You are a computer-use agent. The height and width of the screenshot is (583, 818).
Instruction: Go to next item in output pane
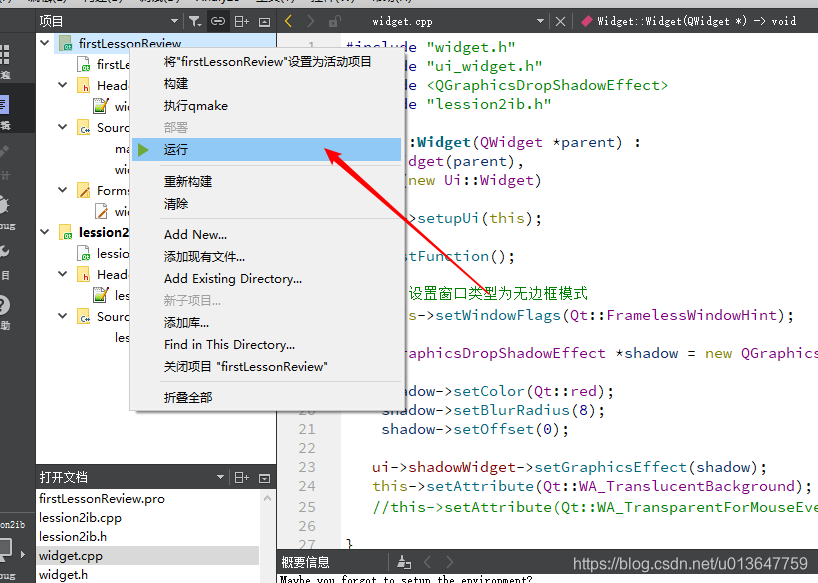[450, 562]
